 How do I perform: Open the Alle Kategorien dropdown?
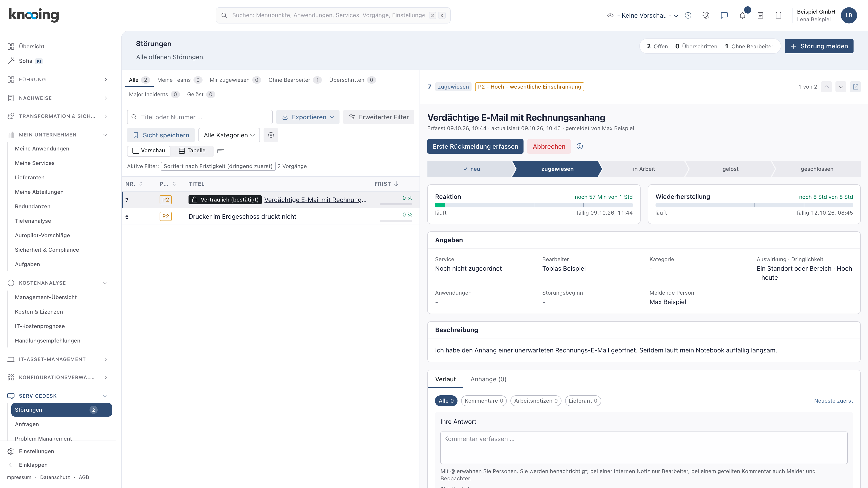point(229,135)
